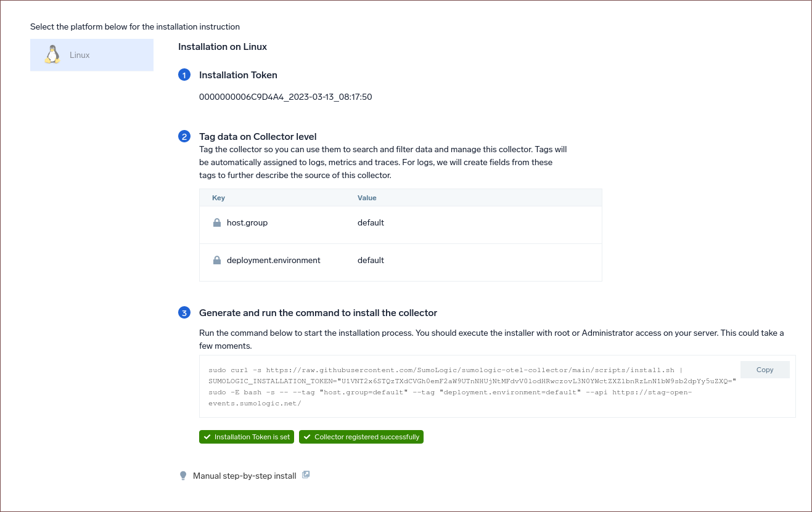
Task: Click the step 3 number badge
Action: click(x=184, y=313)
